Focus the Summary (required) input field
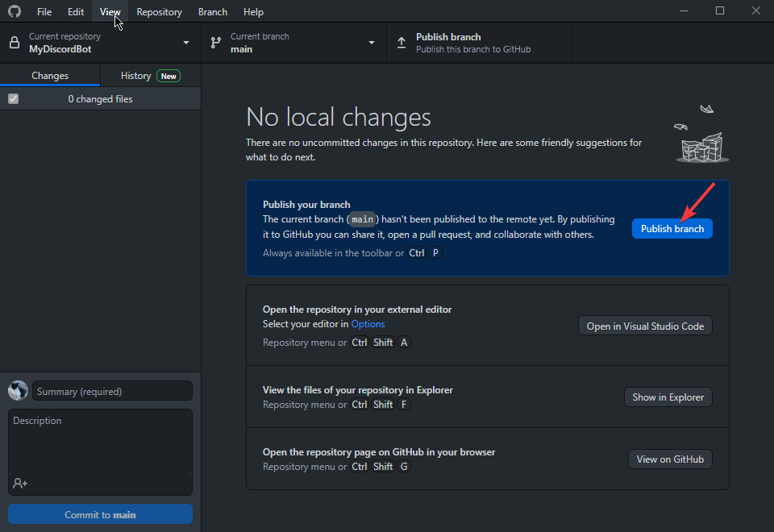 click(x=112, y=391)
